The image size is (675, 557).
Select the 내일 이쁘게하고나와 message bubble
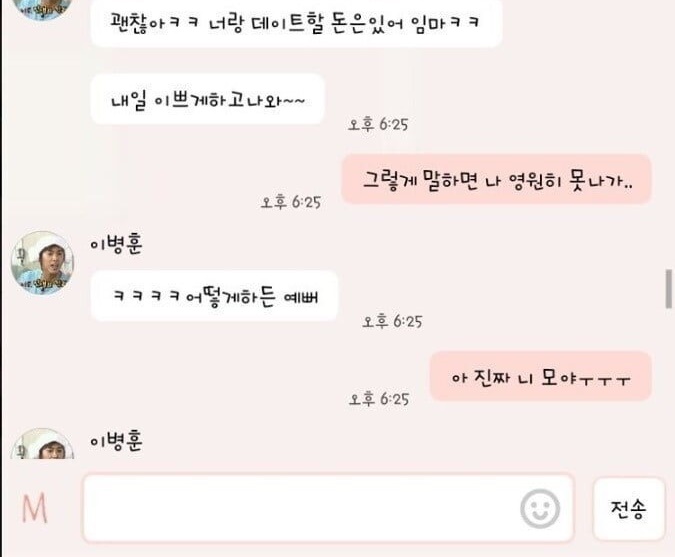(207, 99)
